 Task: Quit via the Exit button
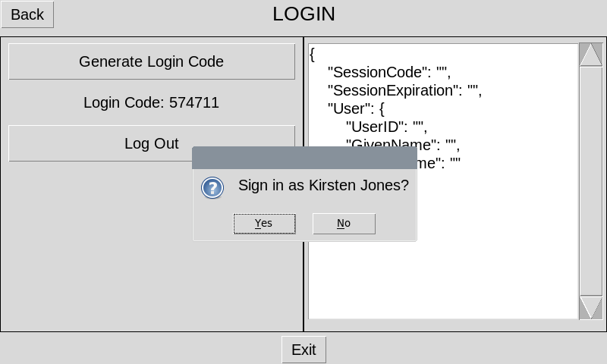pyautogui.click(x=303, y=350)
